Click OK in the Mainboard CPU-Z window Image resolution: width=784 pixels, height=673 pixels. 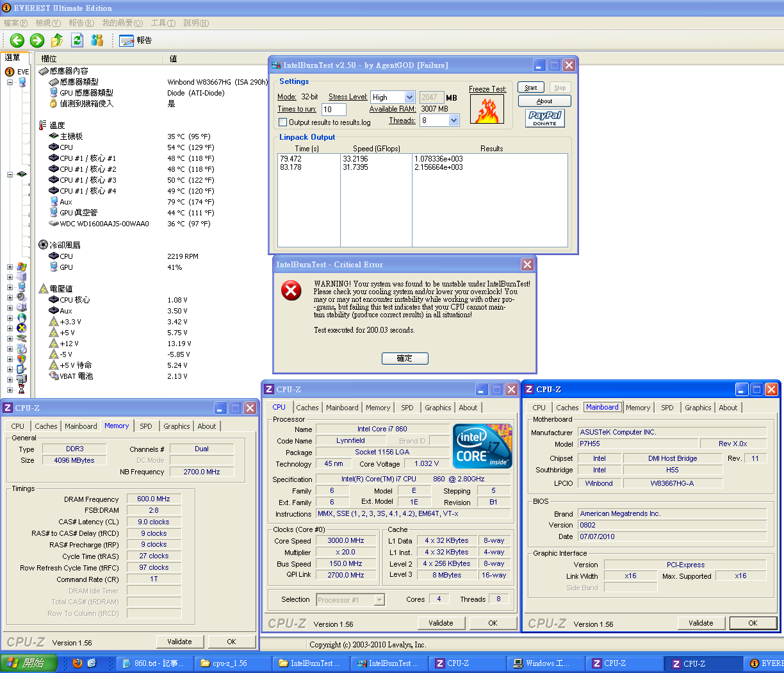(753, 623)
